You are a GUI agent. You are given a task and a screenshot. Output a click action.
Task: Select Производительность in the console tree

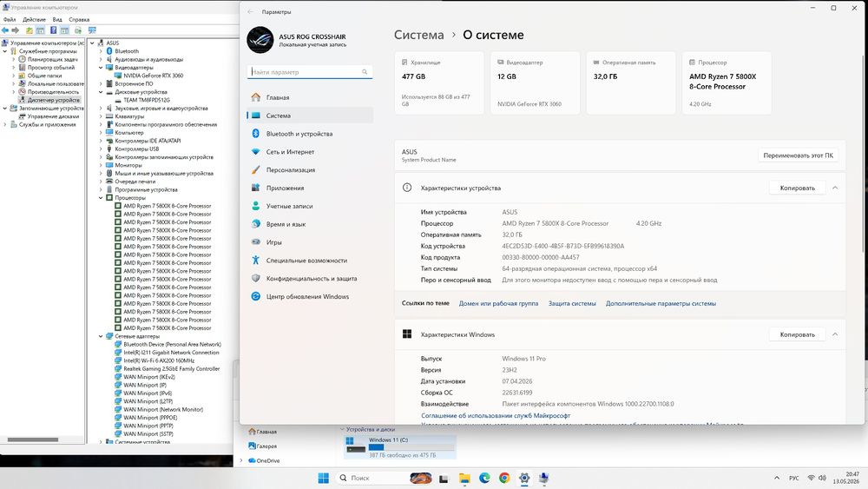[x=53, y=92]
